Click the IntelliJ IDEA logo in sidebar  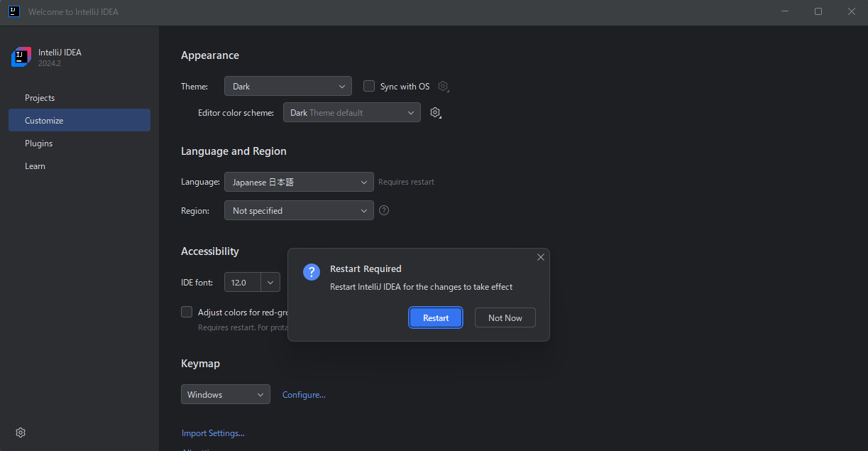coord(21,57)
